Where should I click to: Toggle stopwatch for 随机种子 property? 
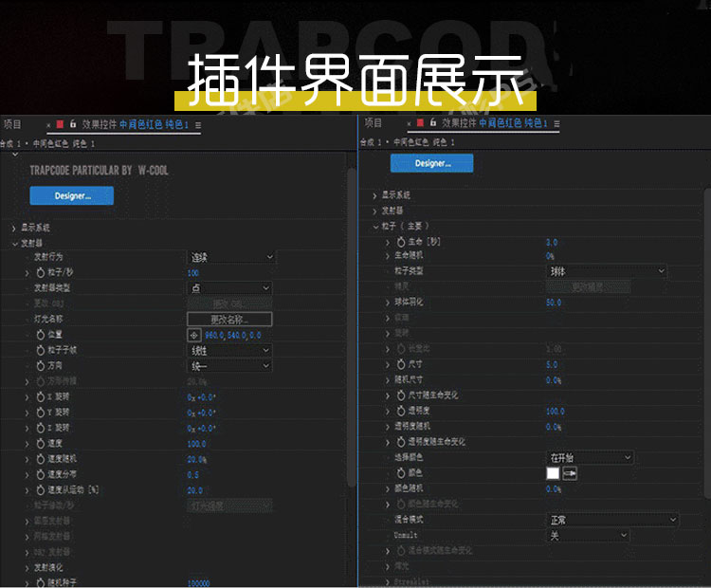coord(41,582)
